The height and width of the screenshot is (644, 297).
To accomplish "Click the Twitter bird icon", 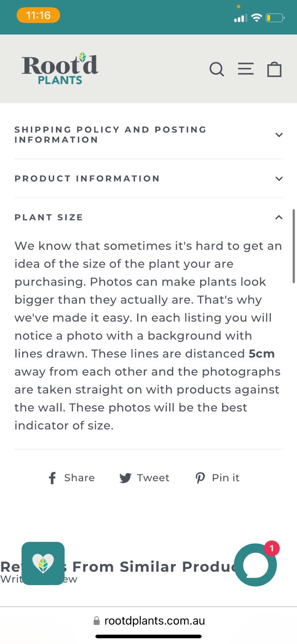I will click(125, 478).
